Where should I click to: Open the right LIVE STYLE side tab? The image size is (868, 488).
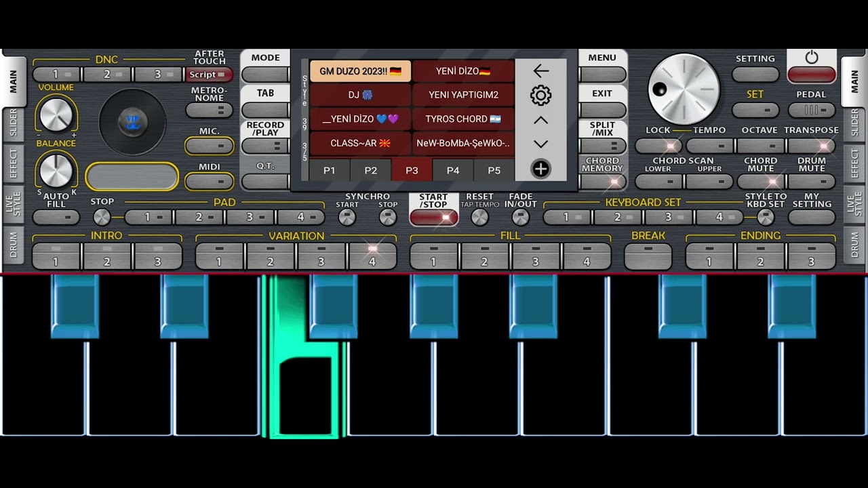tap(854, 204)
